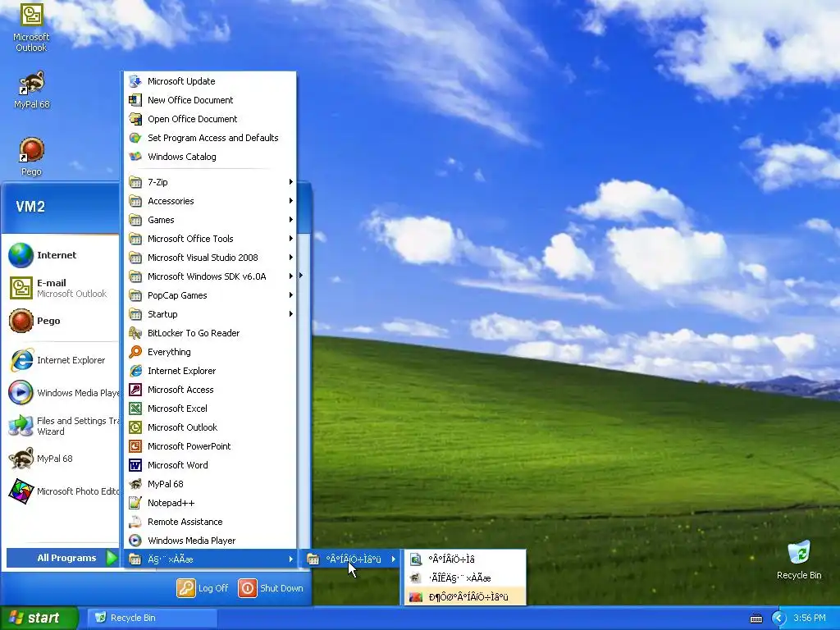Open Remote Assistance
The height and width of the screenshot is (630, 840).
(x=210, y=522)
